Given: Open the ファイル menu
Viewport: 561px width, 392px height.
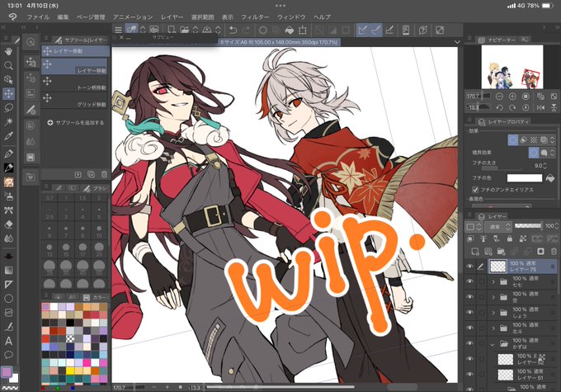Looking at the screenshot, I should [38, 17].
